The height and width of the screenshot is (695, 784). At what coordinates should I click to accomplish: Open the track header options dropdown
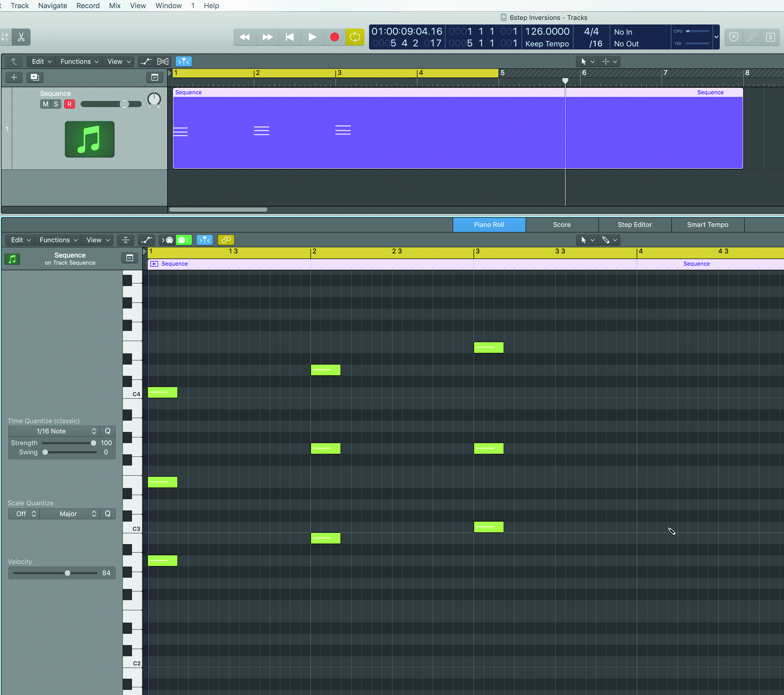154,77
